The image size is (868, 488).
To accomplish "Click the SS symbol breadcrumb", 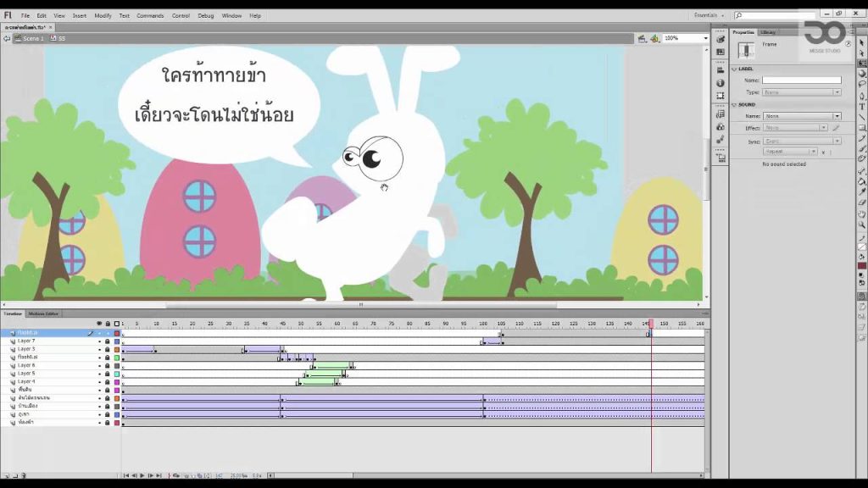I will click(58, 38).
